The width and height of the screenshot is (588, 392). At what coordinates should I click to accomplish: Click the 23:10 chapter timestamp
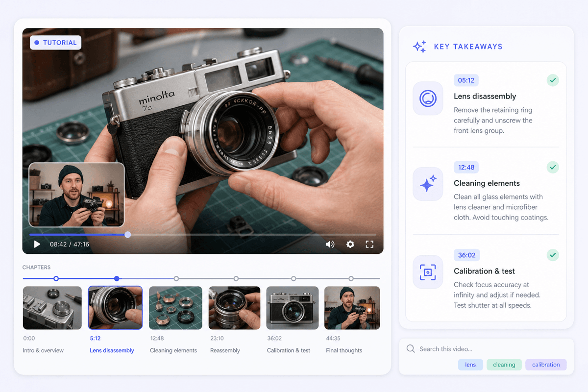tap(217, 338)
